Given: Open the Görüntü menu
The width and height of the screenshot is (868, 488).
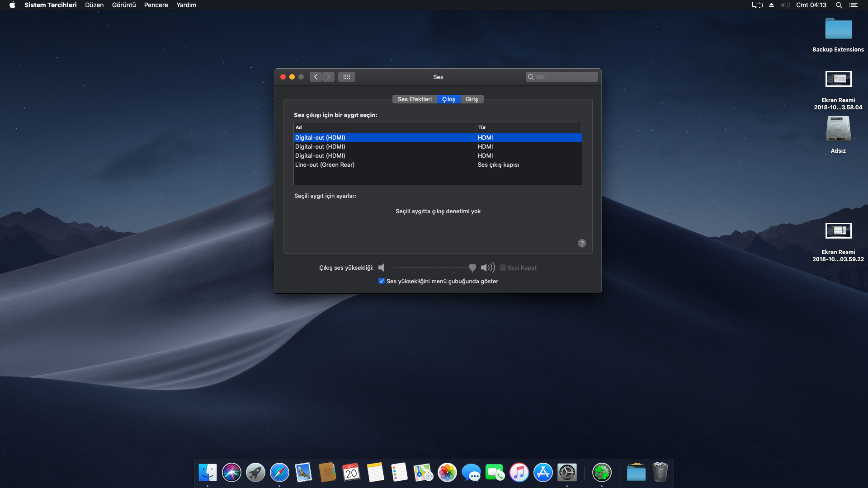Looking at the screenshot, I should click(x=124, y=5).
